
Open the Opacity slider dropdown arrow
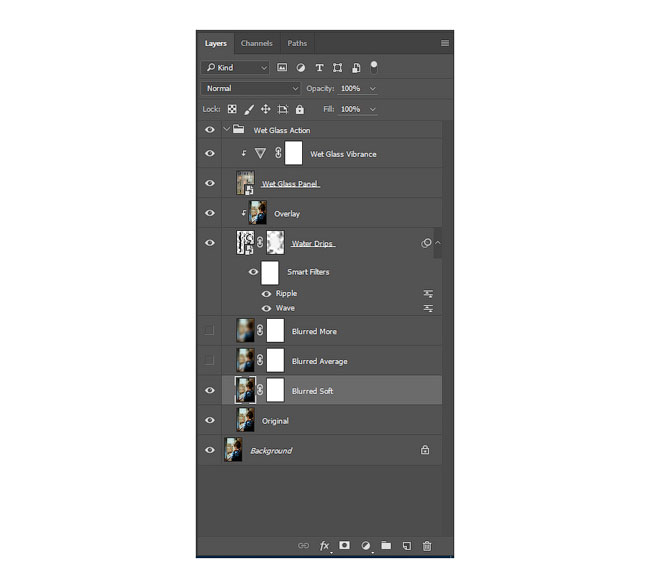pos(372,89)
